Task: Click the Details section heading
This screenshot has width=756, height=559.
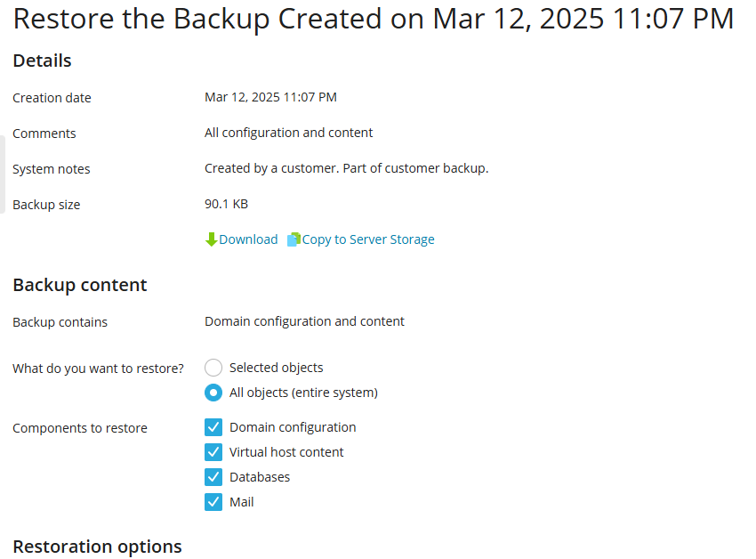Action: (42, 61)
